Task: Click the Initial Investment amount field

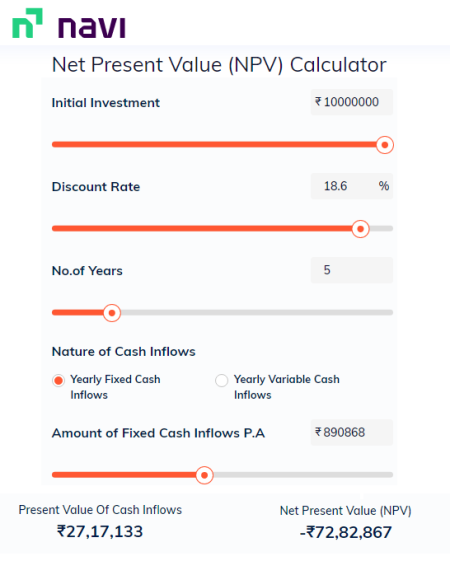Action: pos(352,102)
